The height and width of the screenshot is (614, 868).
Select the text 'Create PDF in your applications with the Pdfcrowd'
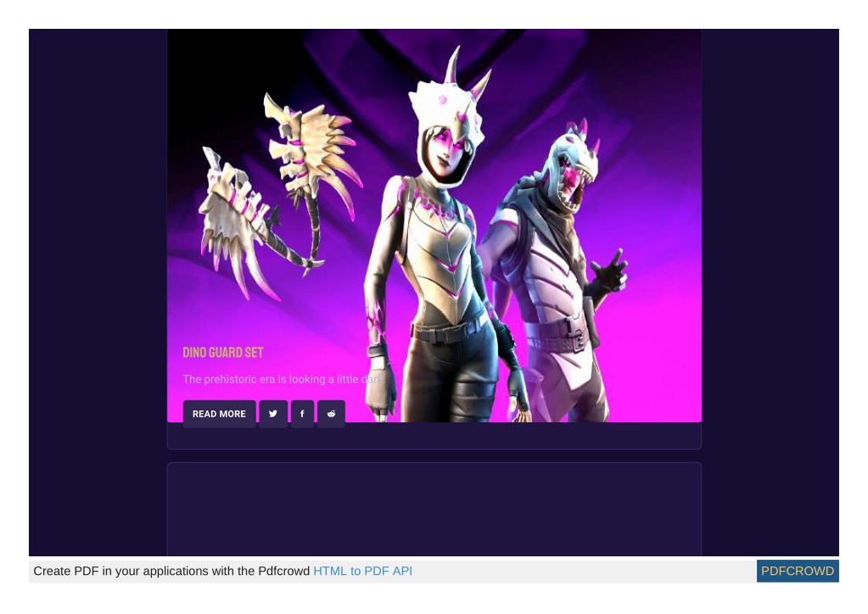[171, 571]
